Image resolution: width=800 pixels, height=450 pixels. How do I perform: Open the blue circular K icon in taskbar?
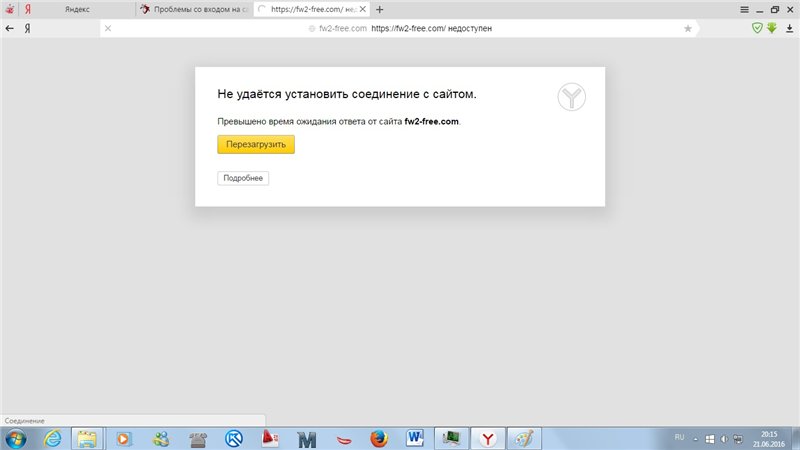point(234,439)
